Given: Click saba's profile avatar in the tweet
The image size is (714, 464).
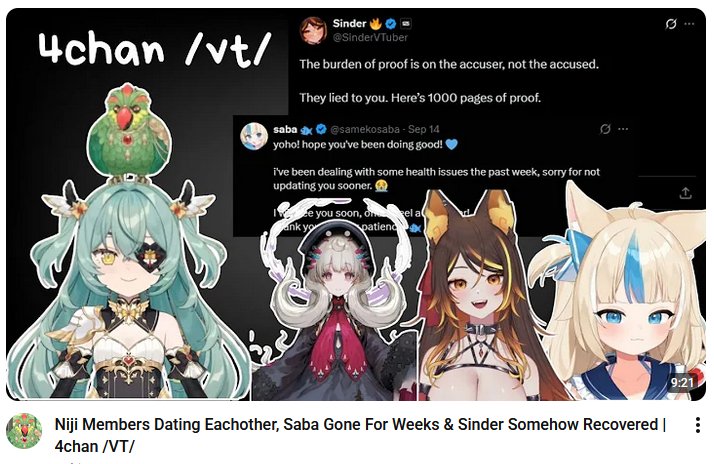Looking at the screenshot, I should tap(254, 136).
